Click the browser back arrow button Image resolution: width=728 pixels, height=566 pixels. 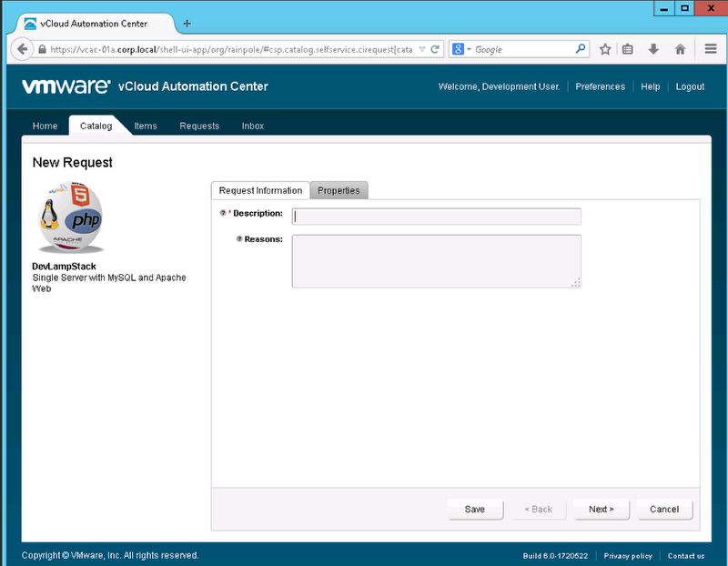[x=22, y=49]
